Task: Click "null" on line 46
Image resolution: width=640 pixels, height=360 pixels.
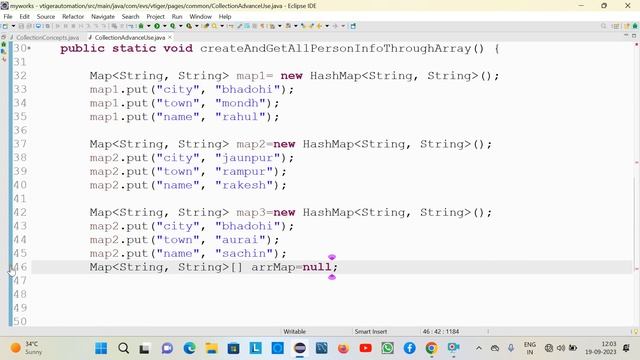Action: (317, 267)
